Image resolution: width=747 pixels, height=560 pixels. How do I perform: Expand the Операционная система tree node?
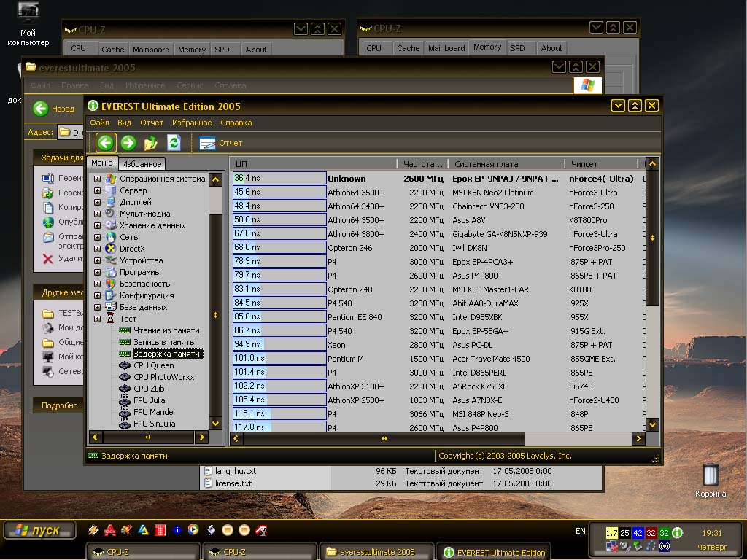pos(97,179)
